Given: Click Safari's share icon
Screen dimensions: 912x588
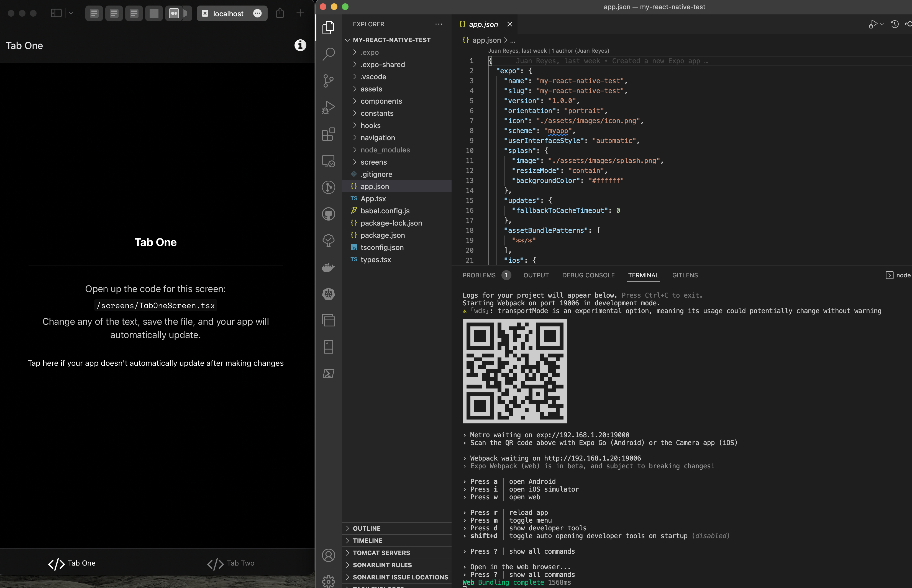Looking at the screenshot, I should [280, 13].
